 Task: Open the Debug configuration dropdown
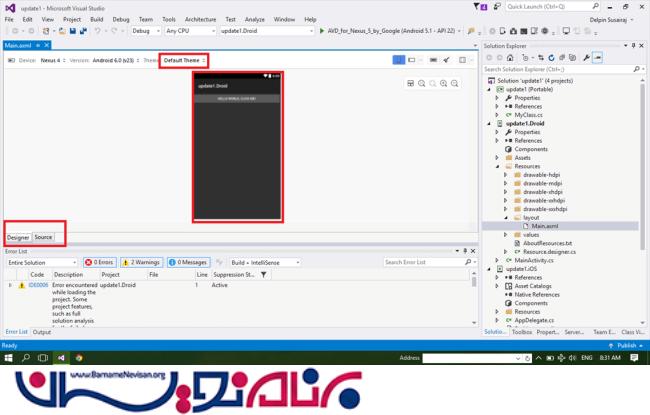[x=144, y=31]
